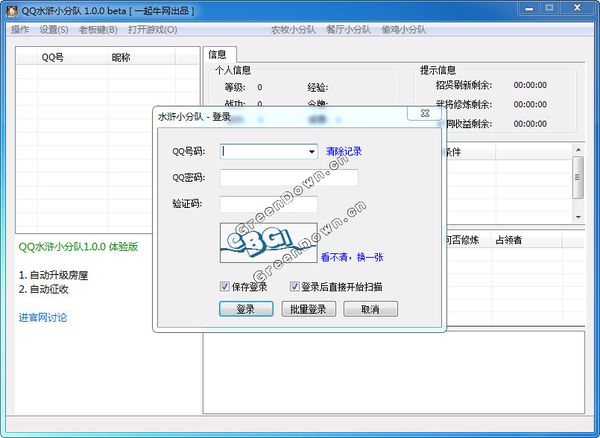Viewport: 600px width, 438px height.
Task: Close the 水浒小分队 login dialog
Action: (426, 116)
